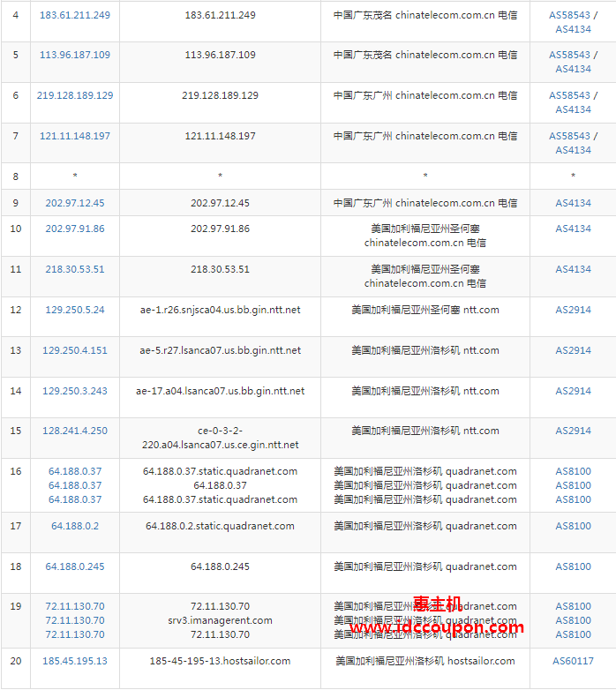
Task: Select hostname ae-17.a04.lsanca07.us.bb.gin.ntt.net
Action: (x=220, y=391)
